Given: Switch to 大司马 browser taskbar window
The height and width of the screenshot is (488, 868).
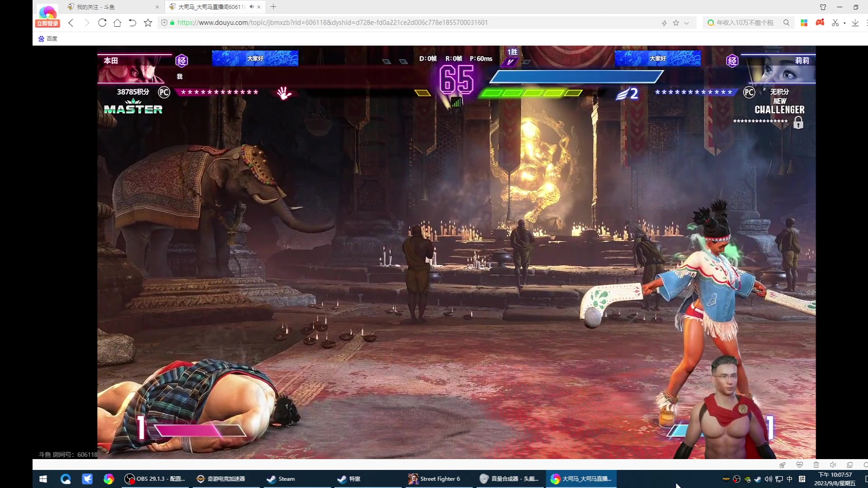Looking at the screenshot, I should coord(581,479).
